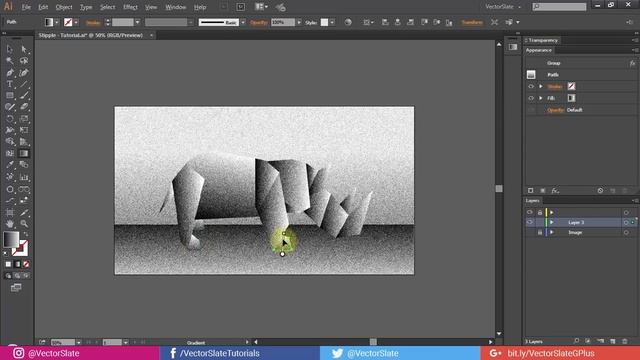Image resolution: width=640 pixels, height=360 pixels.
Task: Select the Rotate tool
Action: [9, 119]
